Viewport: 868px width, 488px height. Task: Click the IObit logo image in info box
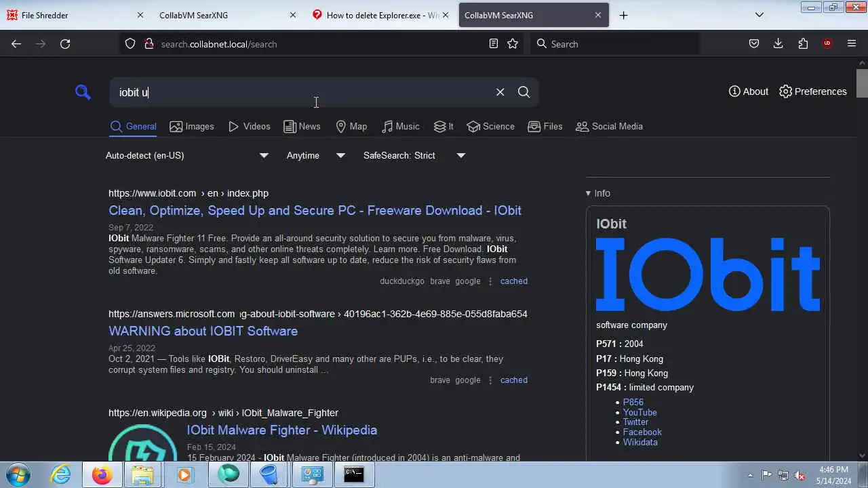pyautogui.click(x=707, y=274)
